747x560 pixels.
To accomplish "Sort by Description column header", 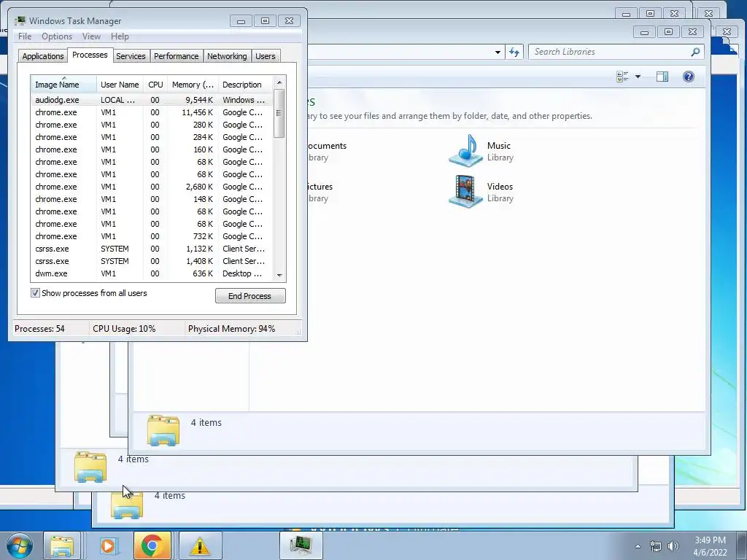I will [246, 85].
